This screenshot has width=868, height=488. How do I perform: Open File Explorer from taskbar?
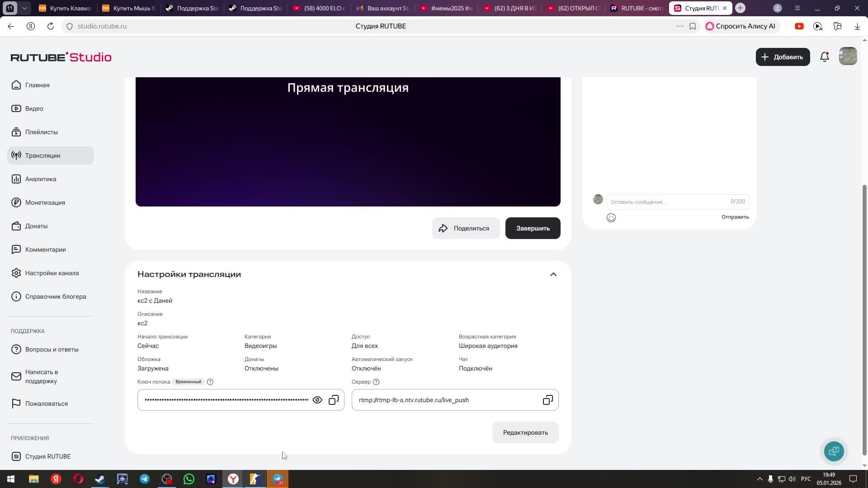pyautogui.click(x=34, y=479)
